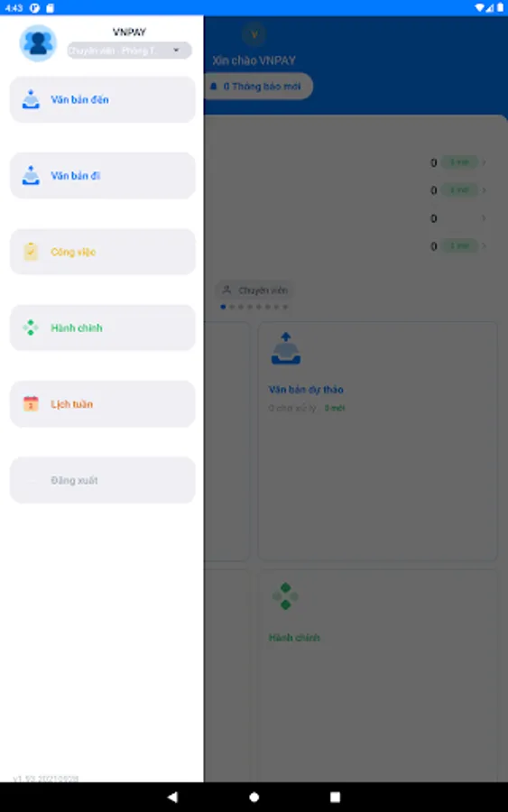Screen dimensions: 508x812
Task: Click the Văn bản đến inbox icon
Action: [31, 99]
